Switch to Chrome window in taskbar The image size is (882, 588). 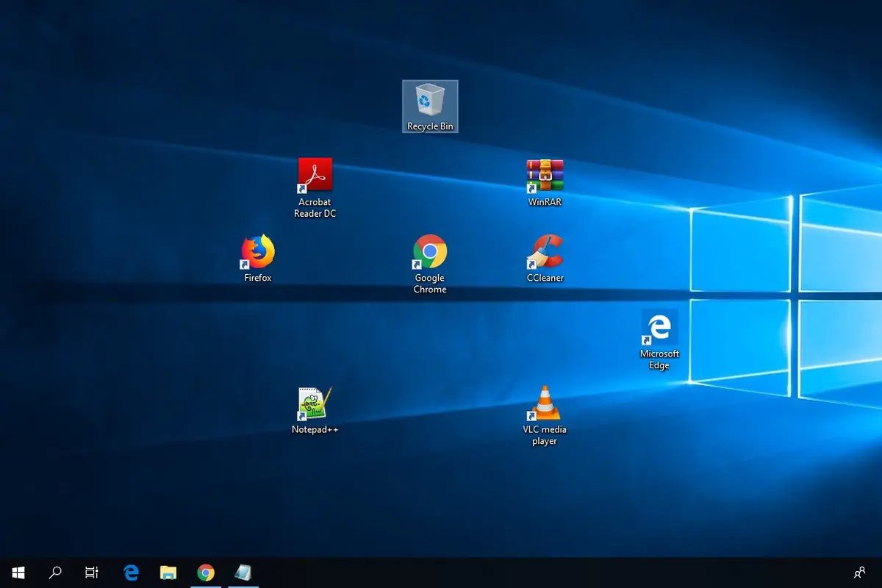(x=206, y=573)
